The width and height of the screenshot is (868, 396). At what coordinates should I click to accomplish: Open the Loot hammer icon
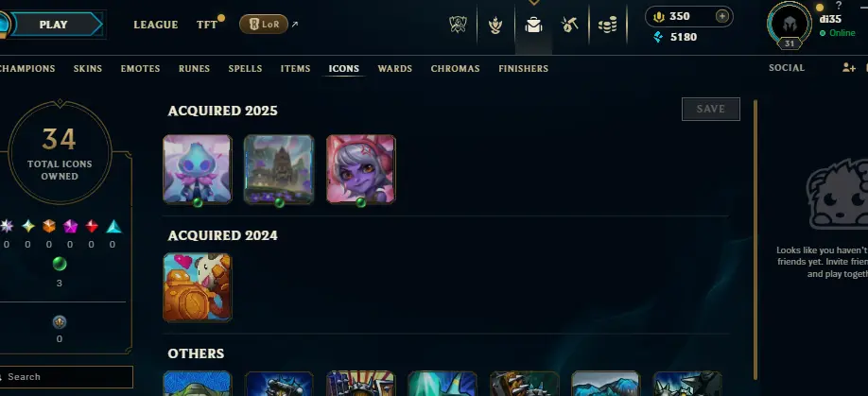pos(569,25)
